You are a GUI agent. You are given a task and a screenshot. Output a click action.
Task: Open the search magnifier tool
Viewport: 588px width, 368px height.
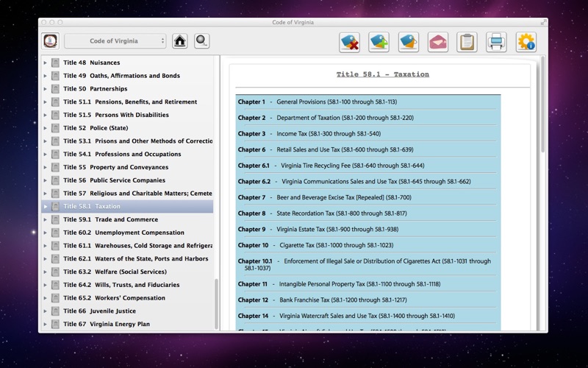click(x=201, y=41)
